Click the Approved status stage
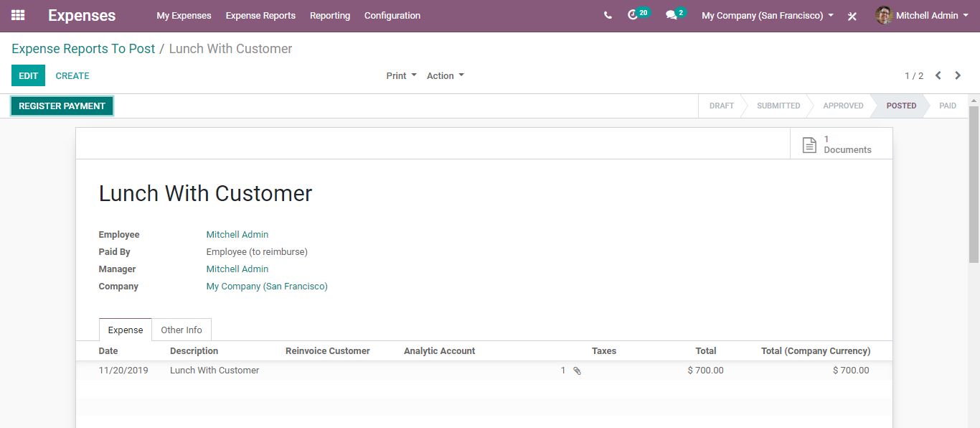The height and width of the screenshot is (428, 980). (x=843, y=106)
